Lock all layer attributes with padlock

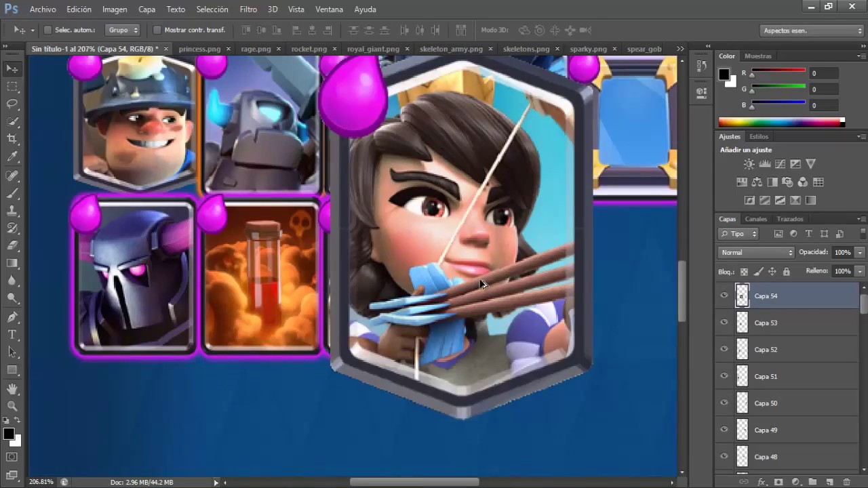tap(786, 272)
